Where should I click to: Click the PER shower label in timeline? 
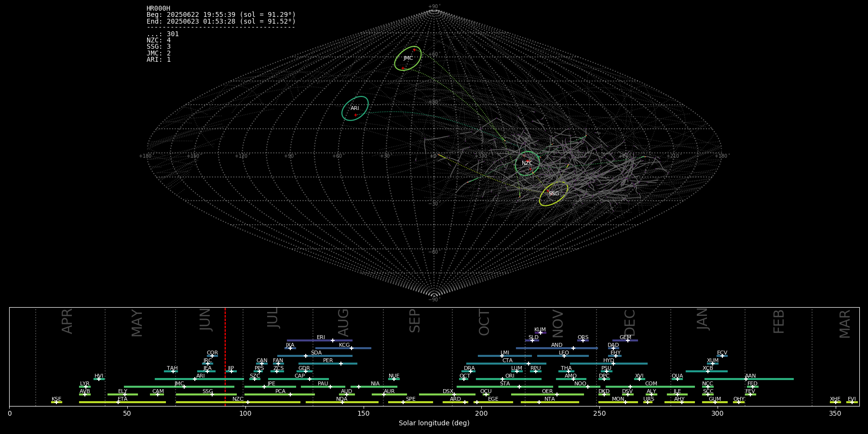328,360
